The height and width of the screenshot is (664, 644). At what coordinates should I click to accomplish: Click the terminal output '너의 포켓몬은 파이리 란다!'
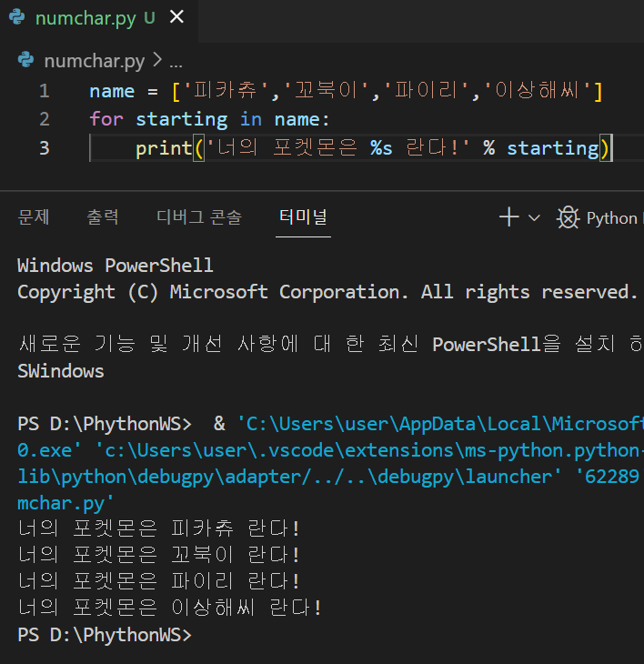tap(159, 580)
